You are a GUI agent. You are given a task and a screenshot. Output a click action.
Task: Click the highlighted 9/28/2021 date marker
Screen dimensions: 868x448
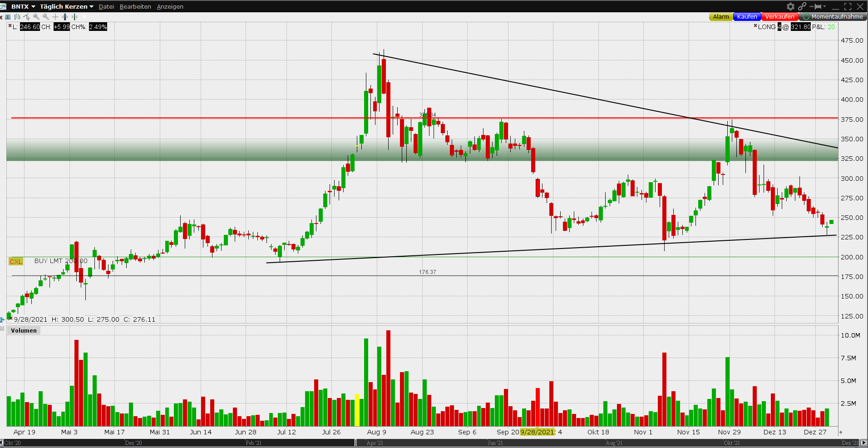tap(538, 432)
